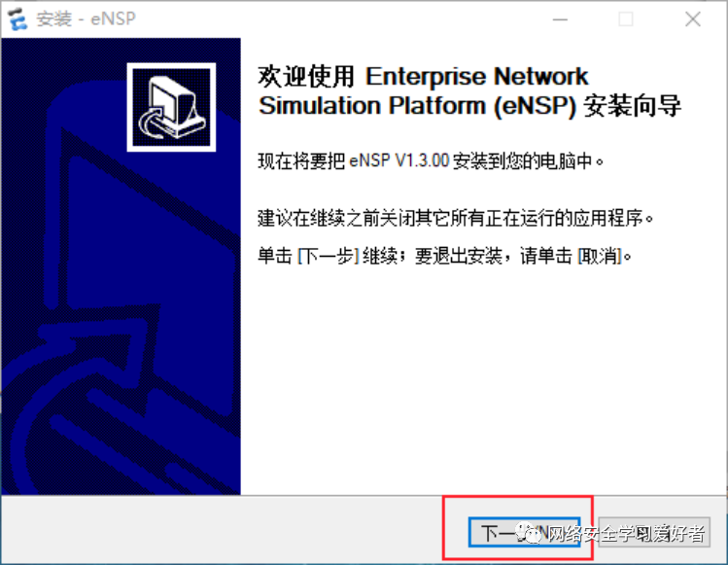Click the Cancel (取消) button
The height and width of the screenshot is (565, 728).
(654, 533)
